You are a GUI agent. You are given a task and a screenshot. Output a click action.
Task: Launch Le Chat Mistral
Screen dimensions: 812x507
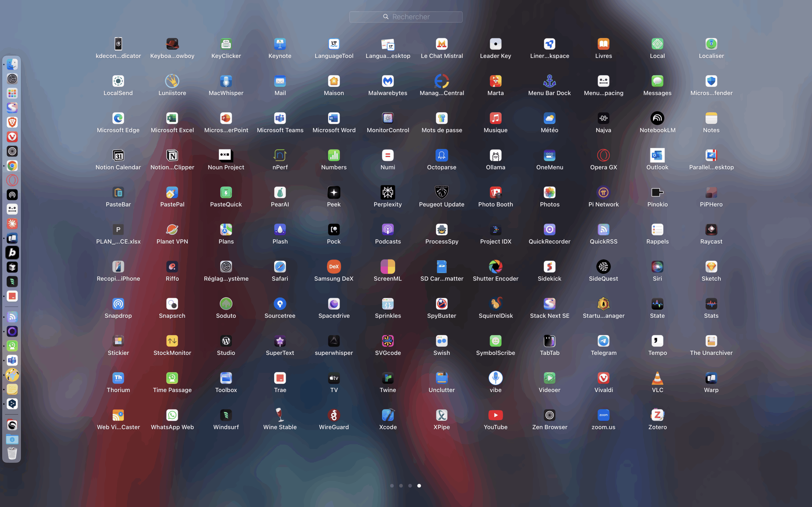pos(442,44)
